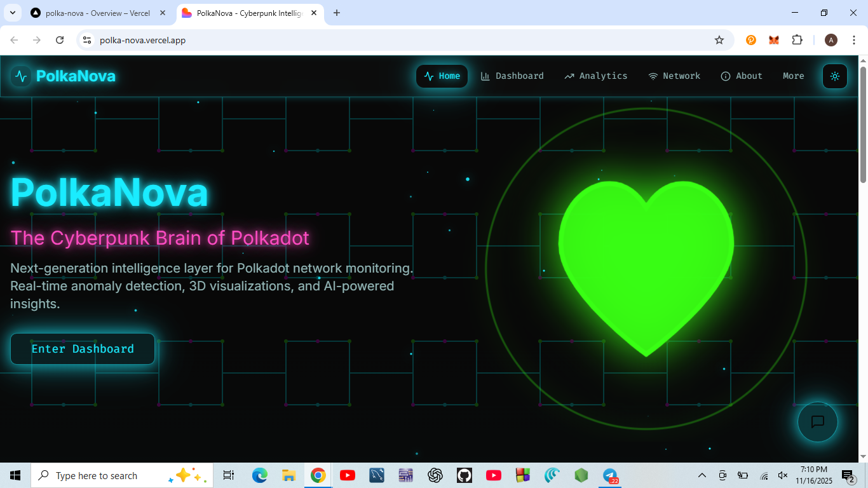This screenshot has height=488, width=868.
Task: Open the Analytics nav item
Action: [595, 76]
